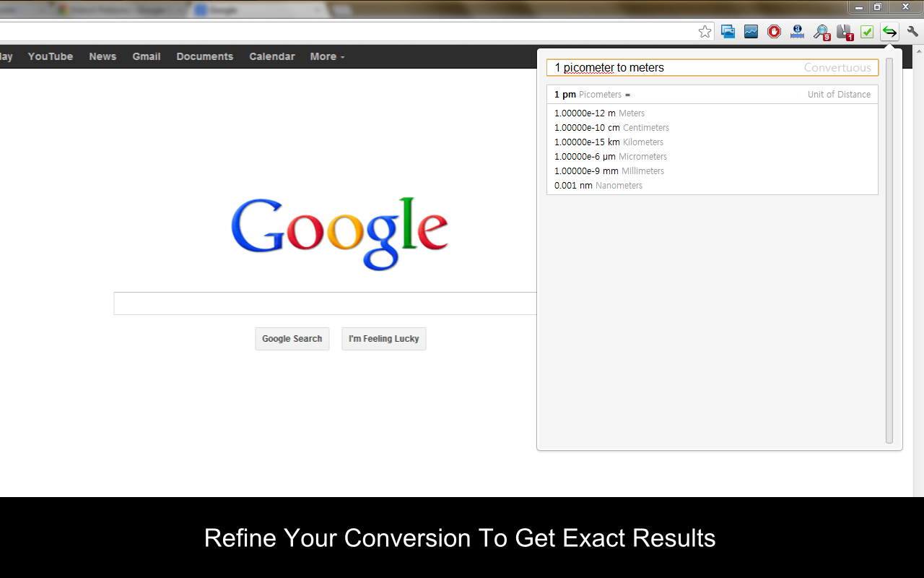The height and width of the screenshot is (578, 924).
Task: Open the Chrome wrench settings menu
Action: (x=912, y=32)
